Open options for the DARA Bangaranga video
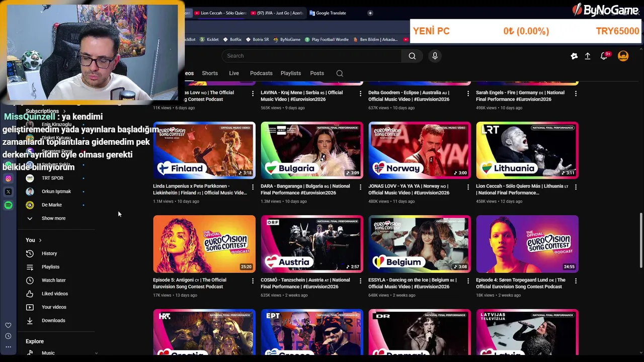Viewport: 644px width, 362px height. pos(360,187)
